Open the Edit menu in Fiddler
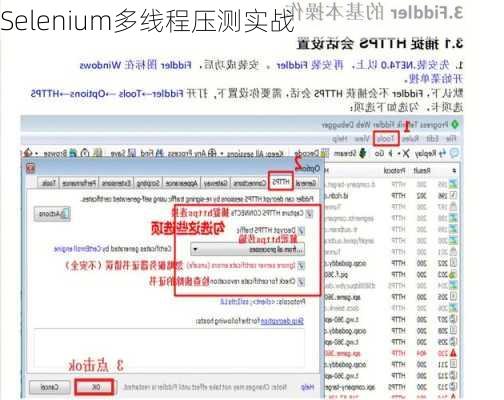Image resolution: width=504 pixels, height=400 pixels. [x=432, y=139]
